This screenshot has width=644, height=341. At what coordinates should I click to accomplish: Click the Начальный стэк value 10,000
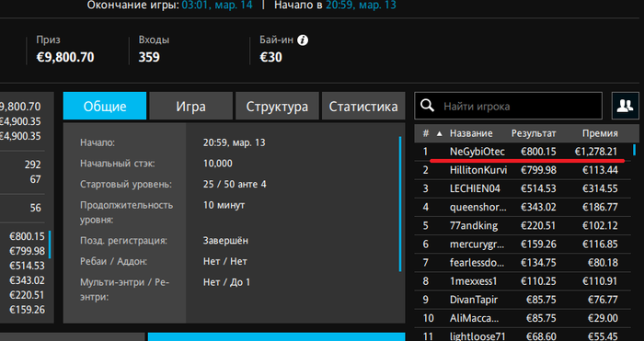point(218,164)
